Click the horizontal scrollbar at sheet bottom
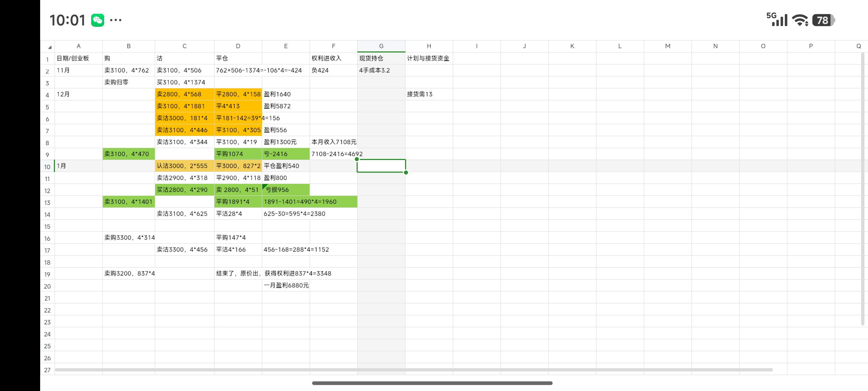Screen dimensions: 868x391 414,370
